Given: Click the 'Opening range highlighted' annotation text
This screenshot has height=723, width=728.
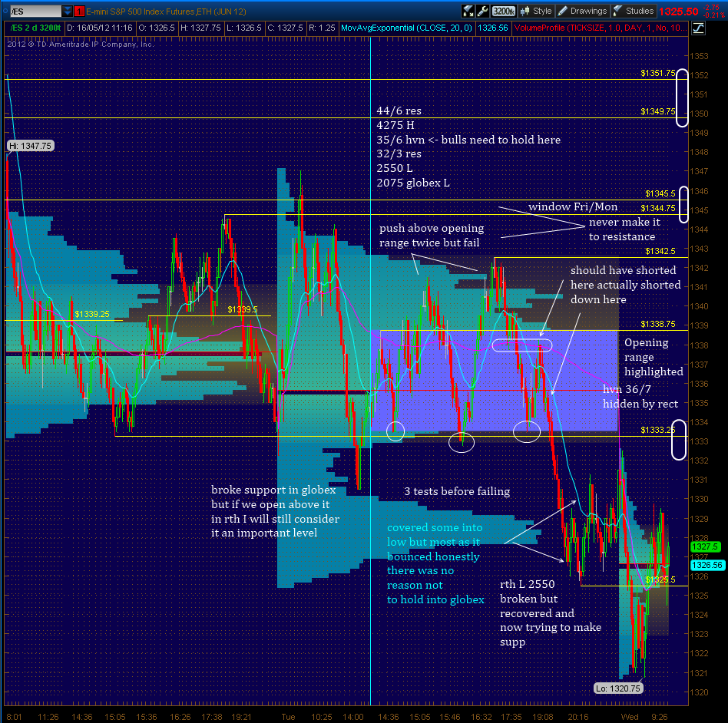Looking at the screenshot, I should click(654, 357).
